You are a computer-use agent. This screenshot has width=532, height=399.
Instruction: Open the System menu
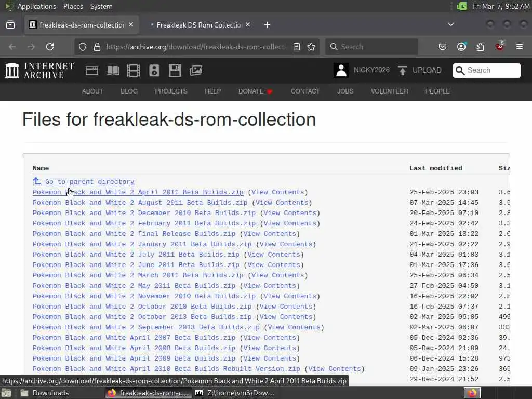point(101,6)
